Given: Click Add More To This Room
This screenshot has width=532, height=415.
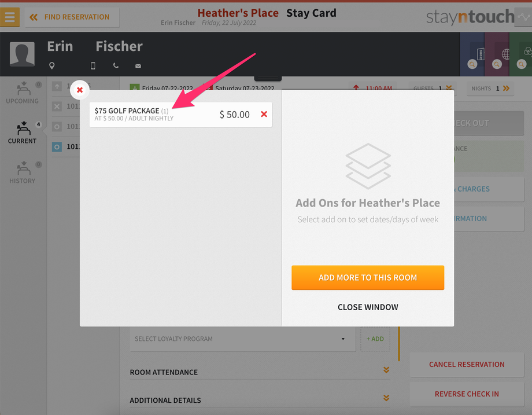Looking at the screenshot, I should coord(368,277).
